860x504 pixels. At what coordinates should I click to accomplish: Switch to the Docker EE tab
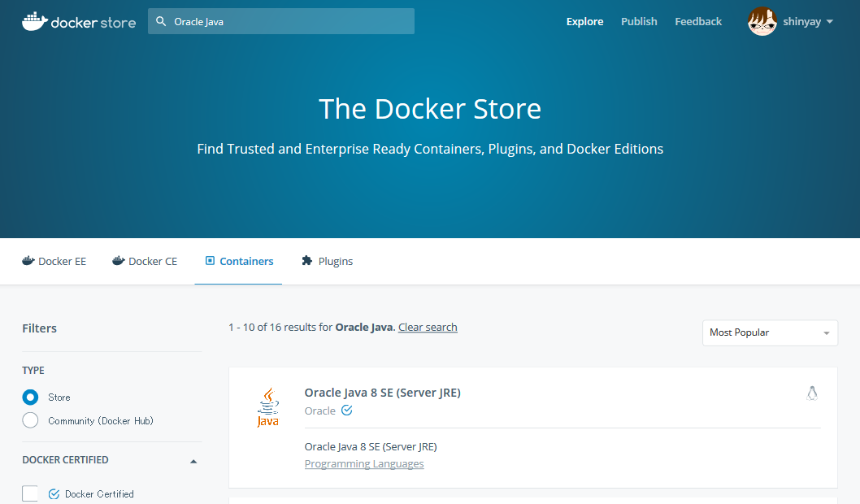point(54,261)
